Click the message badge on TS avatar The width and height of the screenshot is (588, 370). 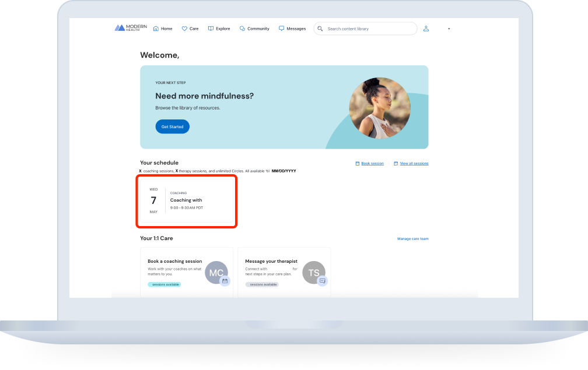322,281
